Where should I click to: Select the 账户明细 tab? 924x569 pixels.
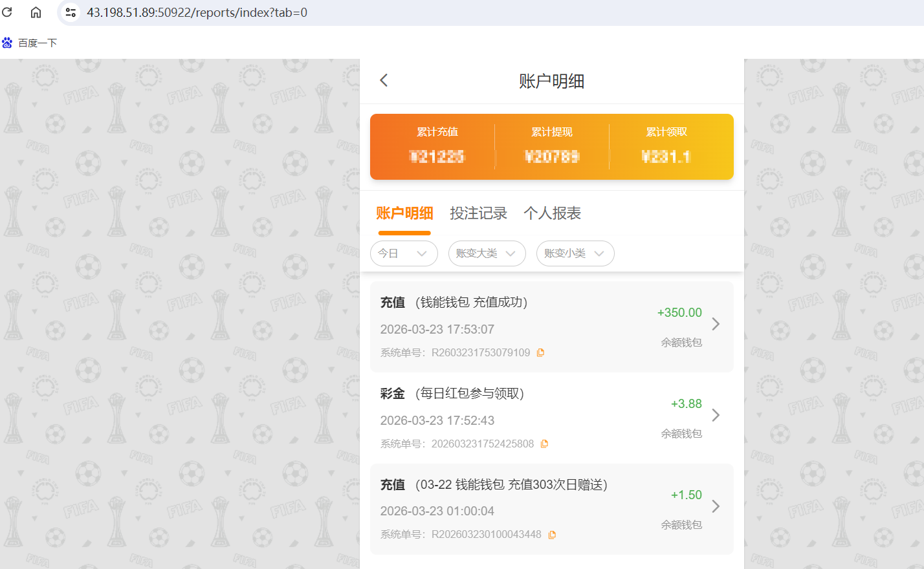[x=404, y=213]
